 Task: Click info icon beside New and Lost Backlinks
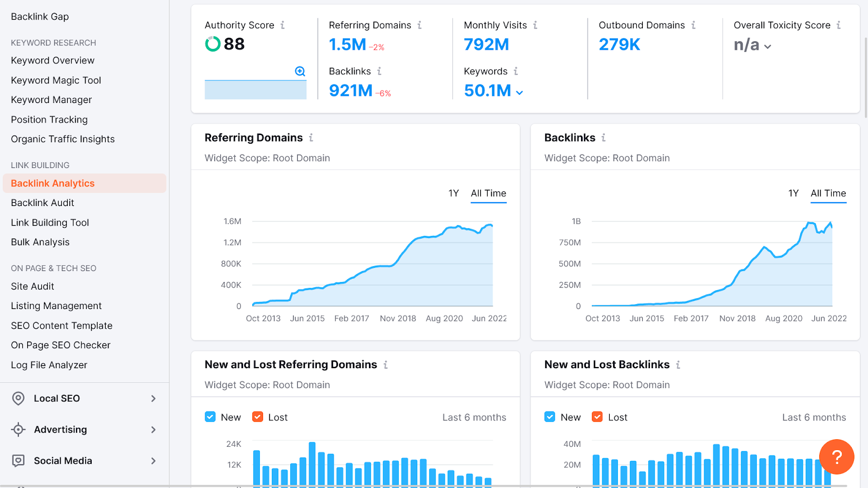[x=678, y=365]
